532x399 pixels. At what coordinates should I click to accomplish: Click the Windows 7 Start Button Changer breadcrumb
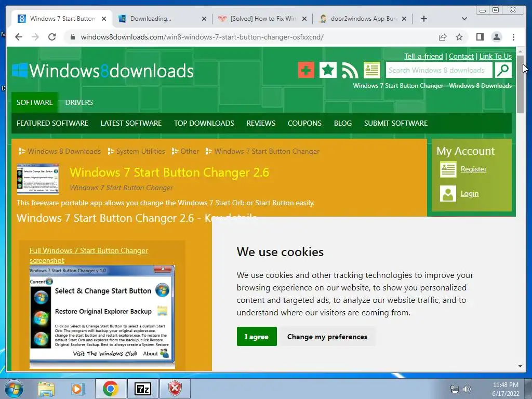pyautogui.click(x=267, y=151)
